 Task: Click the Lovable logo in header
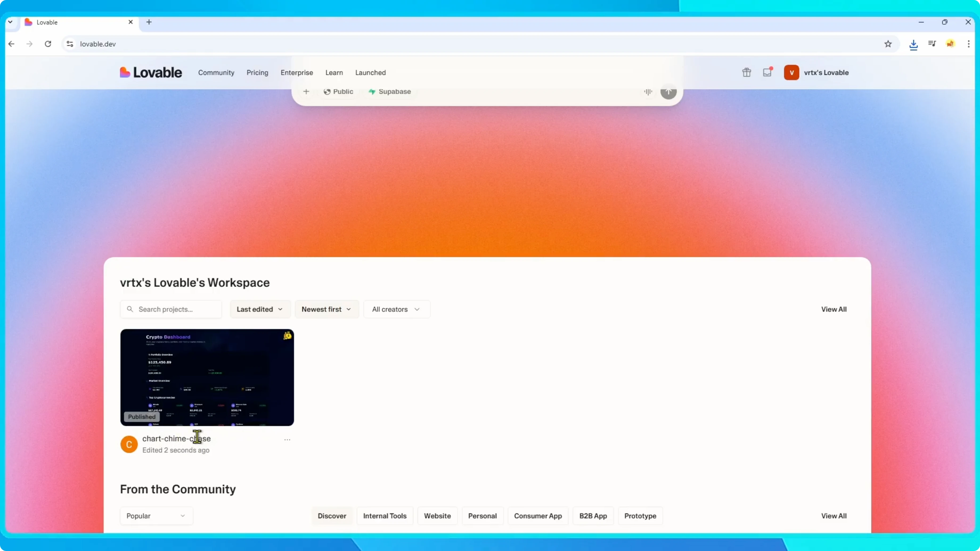coord(151,72)
